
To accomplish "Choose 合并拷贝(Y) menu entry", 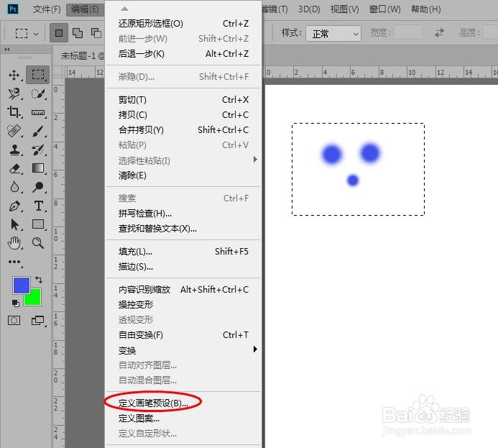I will (x=183, y=130).
